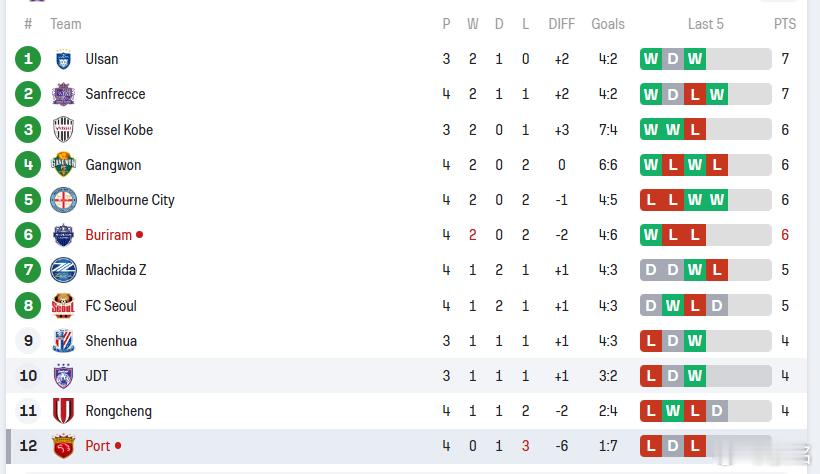Click the Ulsan club crest icon
This screenshot has width=820, height=474.
pyautogui.click(x=63, y=59)
